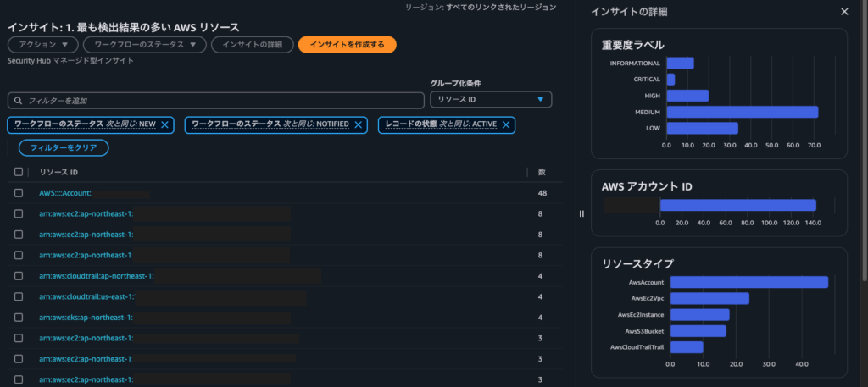Click the AwsAccount resource type bar
The image size is (868, 387).
(749, 282)
